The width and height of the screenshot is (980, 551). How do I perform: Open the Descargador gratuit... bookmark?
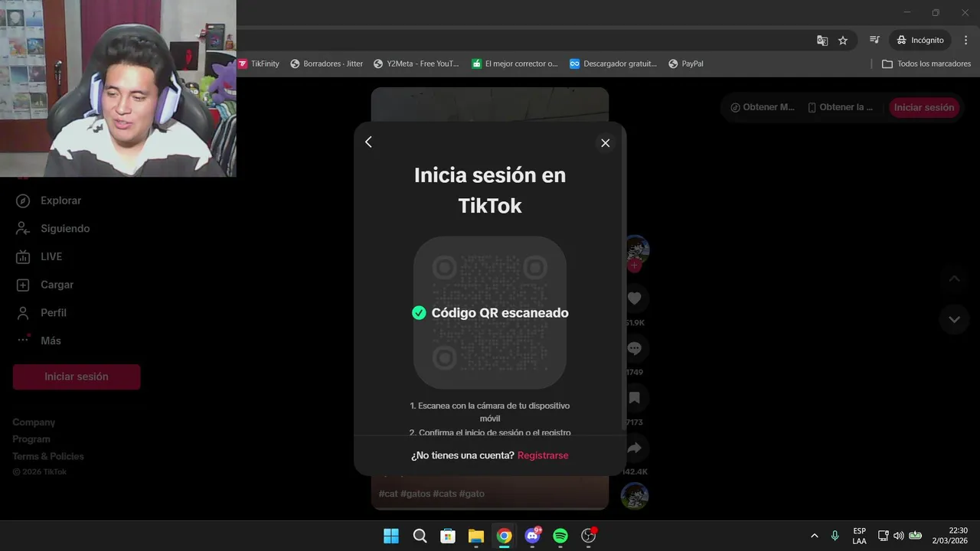pos(613,64)
